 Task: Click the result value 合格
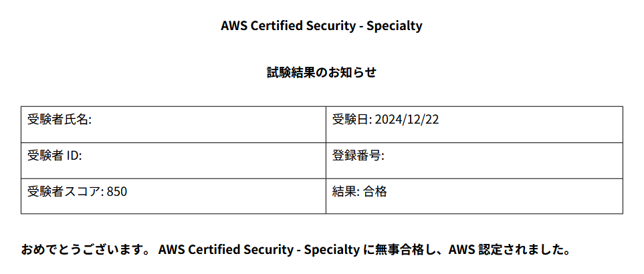[375, 192]
